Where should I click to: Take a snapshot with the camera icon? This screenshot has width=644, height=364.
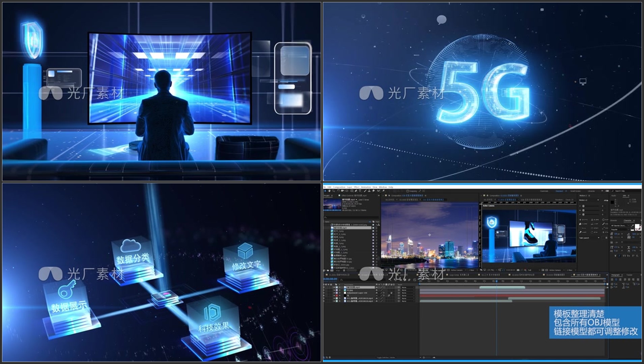(518, 270)
